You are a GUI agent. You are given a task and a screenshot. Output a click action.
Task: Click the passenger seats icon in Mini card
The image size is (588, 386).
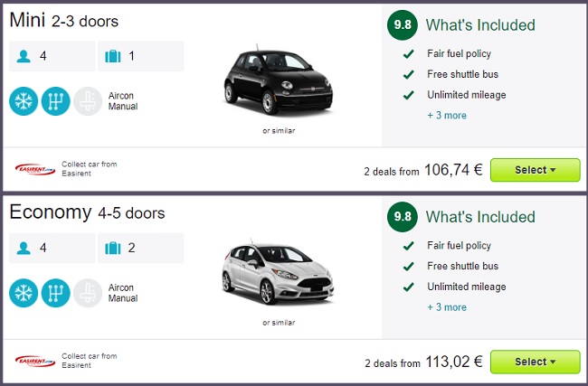[x=24, y=56]
